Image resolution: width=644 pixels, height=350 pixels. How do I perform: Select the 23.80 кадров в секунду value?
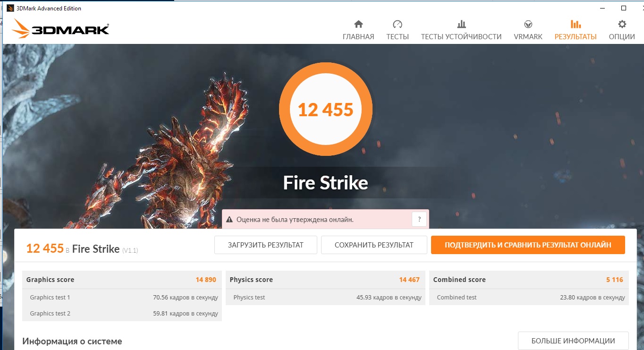point(593,298)
